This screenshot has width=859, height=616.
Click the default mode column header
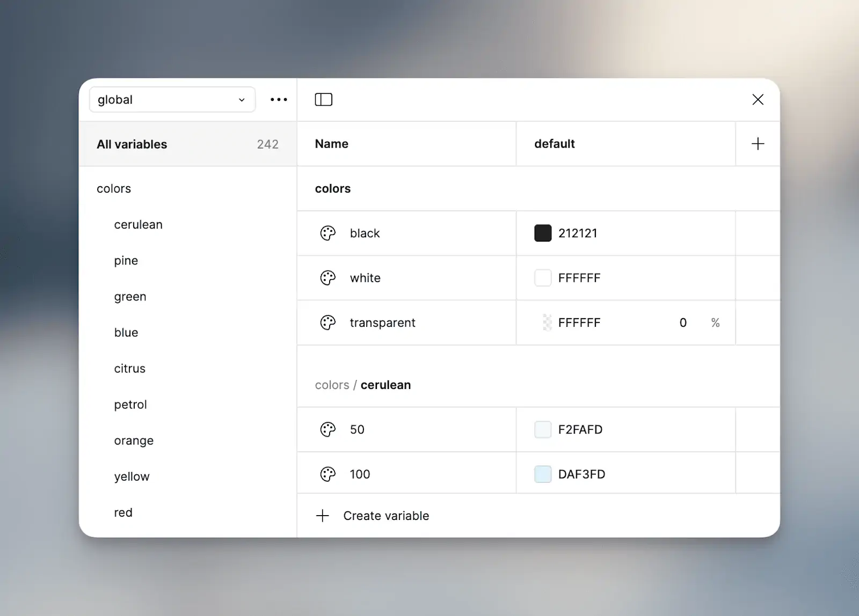pos(554,144)
